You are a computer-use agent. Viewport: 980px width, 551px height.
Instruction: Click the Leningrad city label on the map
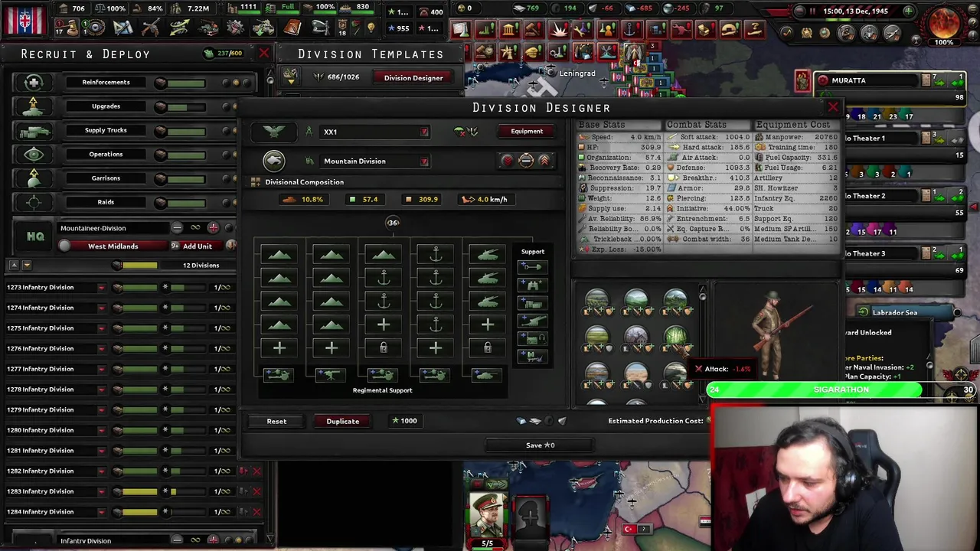[x=577, y=73]
